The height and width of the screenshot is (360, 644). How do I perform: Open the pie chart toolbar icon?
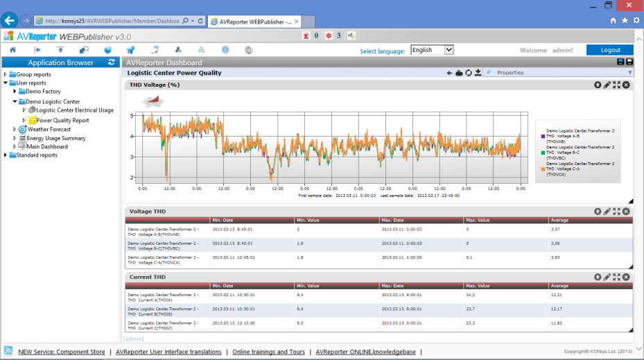click(x=107, y=50)
